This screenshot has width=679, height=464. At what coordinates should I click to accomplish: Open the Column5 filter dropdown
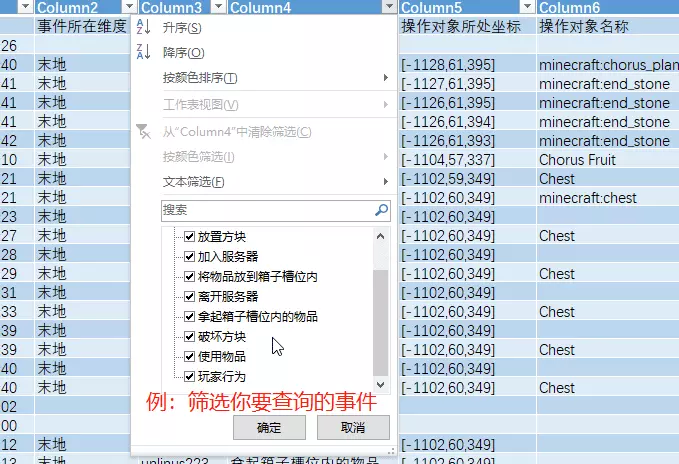tap(527, 6)
